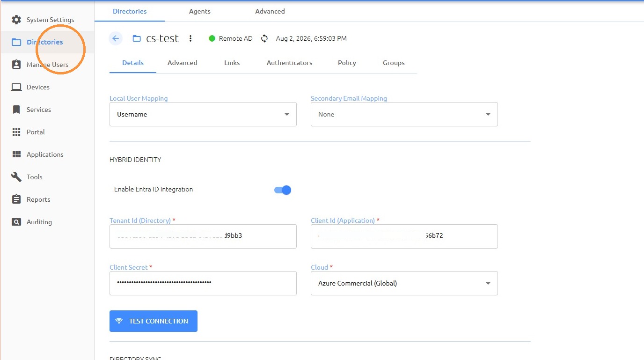Viewport: 644px width, 360px height.
Task: Open the Local User Mapping dropdown
Action: (203, 114)
